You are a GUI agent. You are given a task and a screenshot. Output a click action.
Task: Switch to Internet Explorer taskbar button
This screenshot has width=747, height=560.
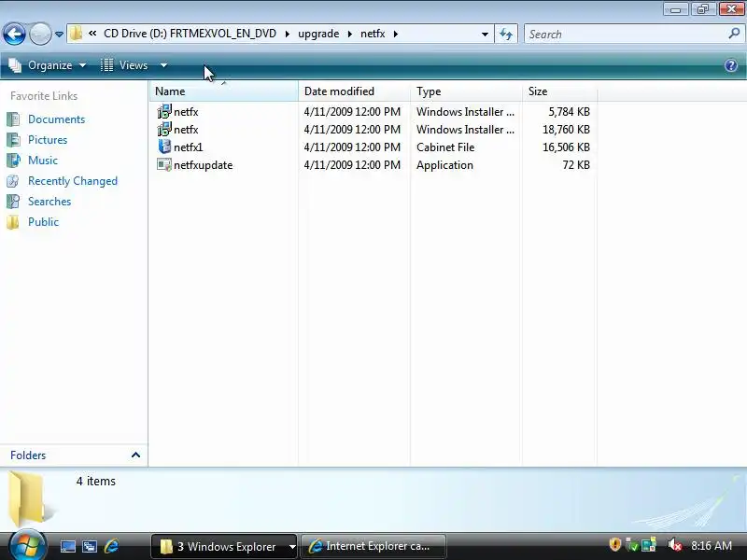374,546
